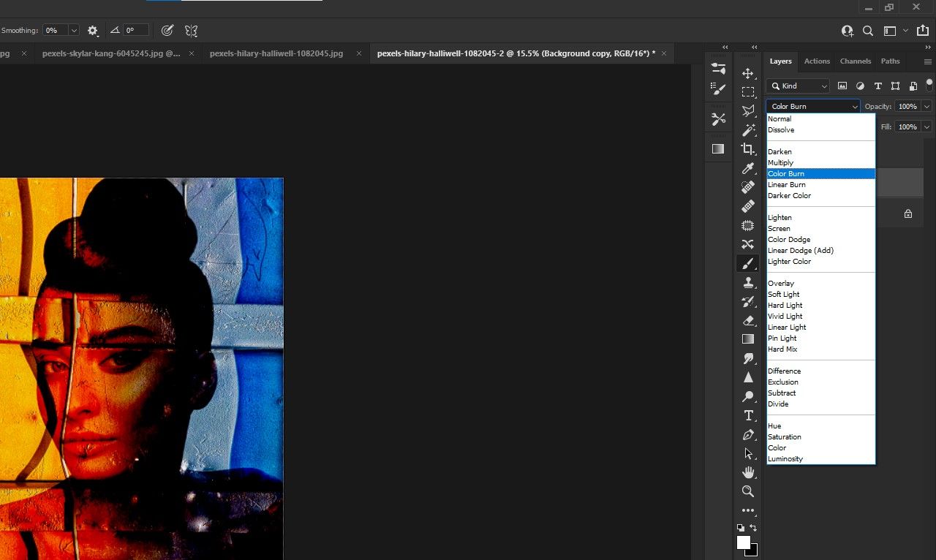Toggle adjustment layer filter
Image resolution: width=936 pixels, height=560 pixels.
860,86
